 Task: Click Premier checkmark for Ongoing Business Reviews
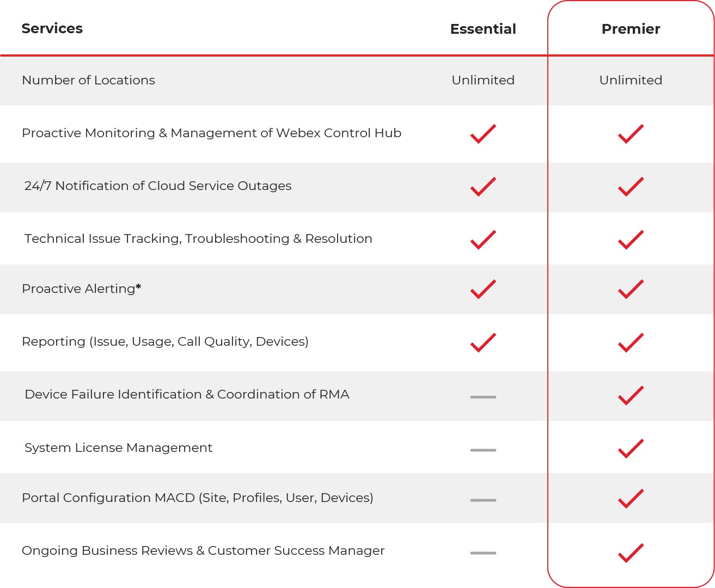coord(631,553)
